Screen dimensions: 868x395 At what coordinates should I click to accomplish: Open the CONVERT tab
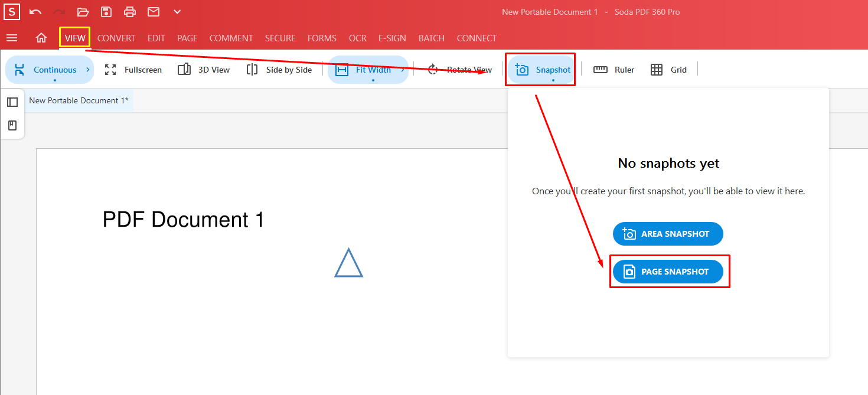(116, 38)
